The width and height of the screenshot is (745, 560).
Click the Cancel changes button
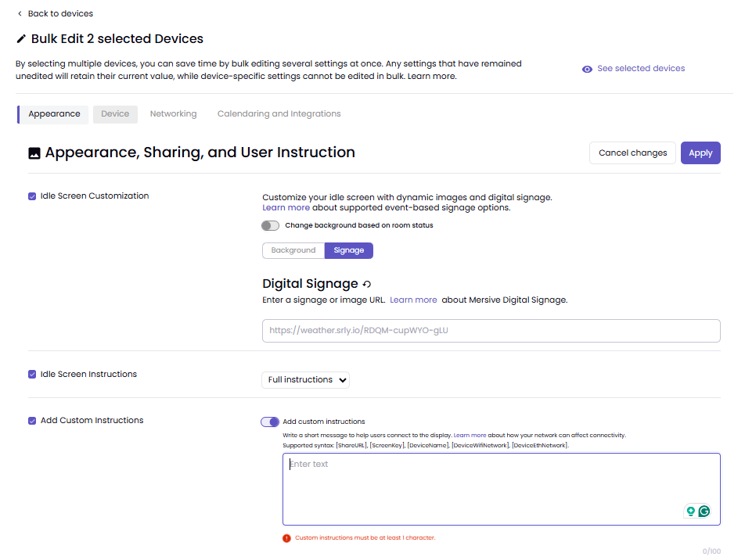coord(632,153)
